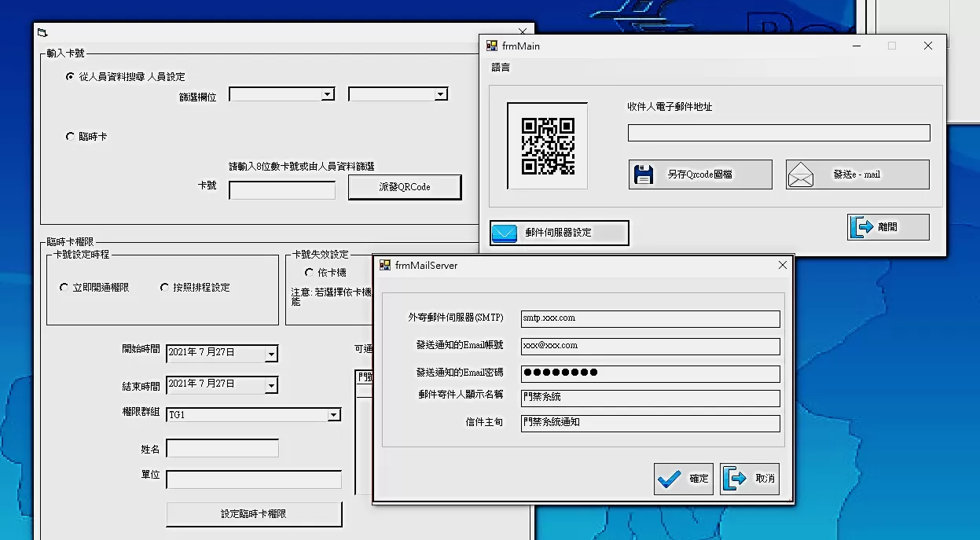Click the frmMain window title icon
Image resolution: width=980 pixels, height=540 pixels.
492,46
